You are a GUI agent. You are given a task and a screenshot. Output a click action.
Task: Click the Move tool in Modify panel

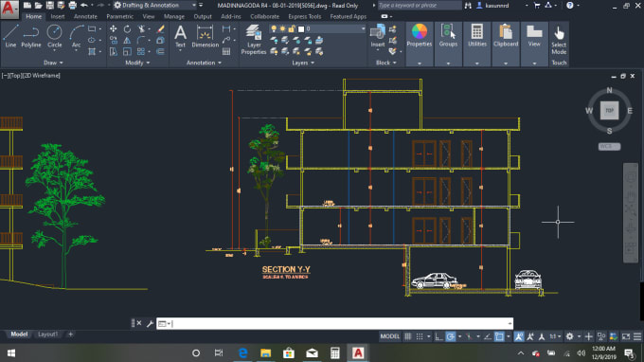(114, 29)
